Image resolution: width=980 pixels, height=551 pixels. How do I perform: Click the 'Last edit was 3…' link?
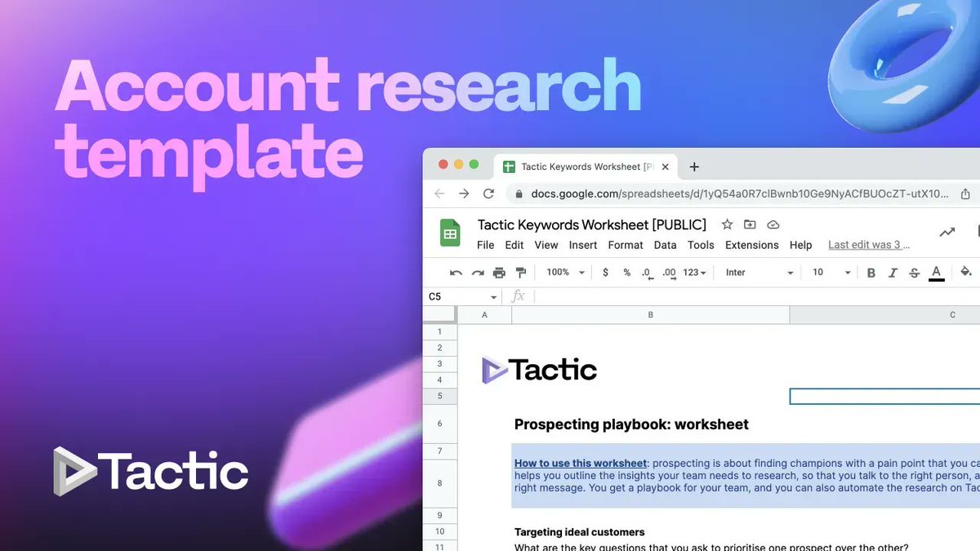click(x=869, y=245)
